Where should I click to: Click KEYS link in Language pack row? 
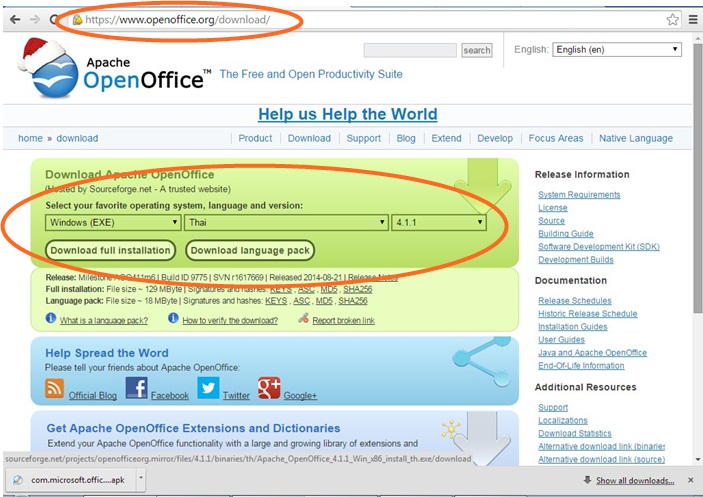click(x=276, y=301)
